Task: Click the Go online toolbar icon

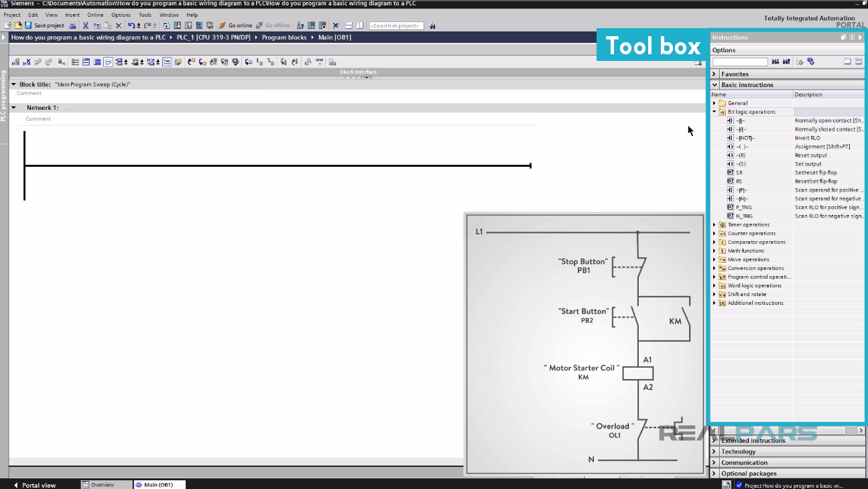Action: tap(237, 25)
